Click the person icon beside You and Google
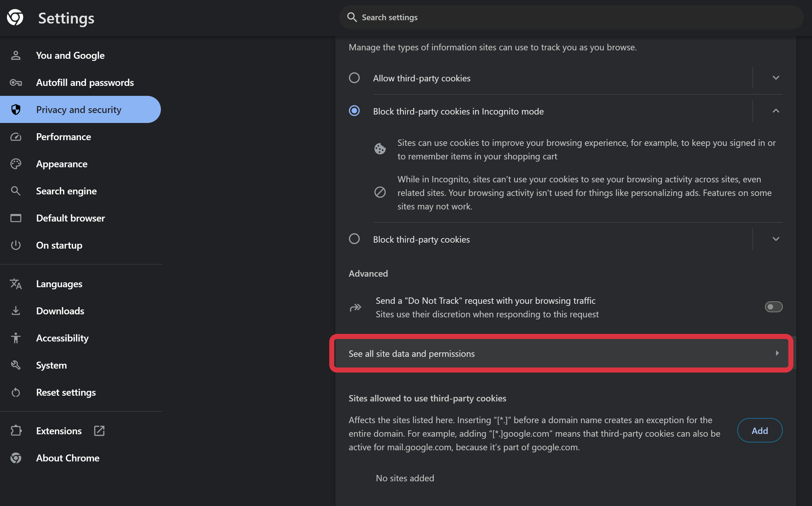Image resolution: width=812 pixels, height=506 pixels. (16, 55)
